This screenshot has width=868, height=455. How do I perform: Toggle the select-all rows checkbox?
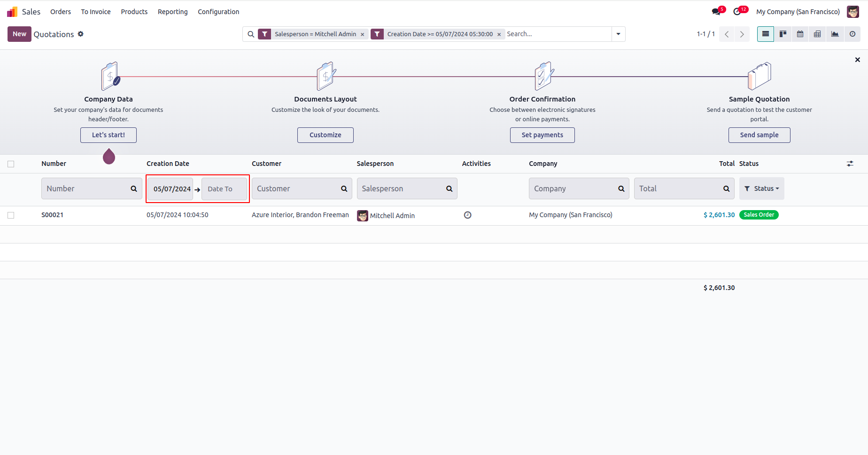[11, 164]
